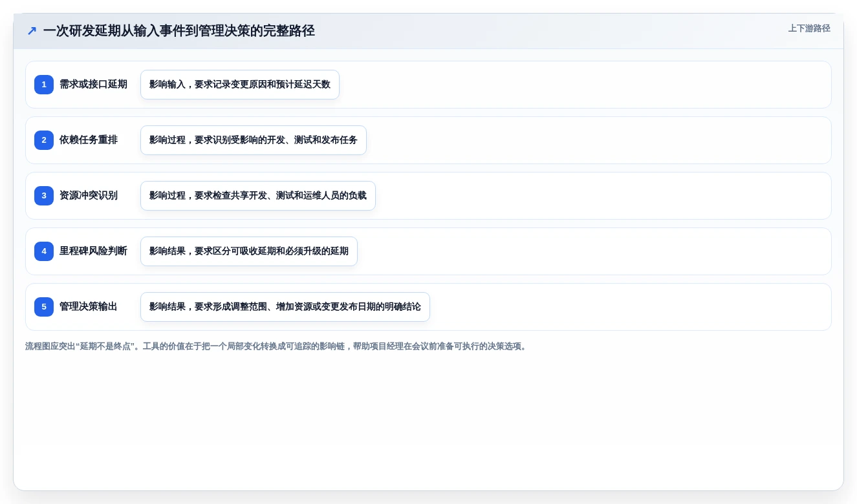This screenshot has width=857, height=504.
Task: Click the title 一次研发延期从输入事件到管理决策的完整路径
Action: [x=179, y=31]
